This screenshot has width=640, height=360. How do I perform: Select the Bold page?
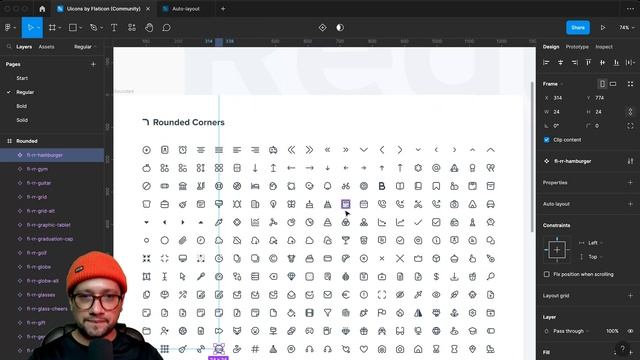(22, 106)
